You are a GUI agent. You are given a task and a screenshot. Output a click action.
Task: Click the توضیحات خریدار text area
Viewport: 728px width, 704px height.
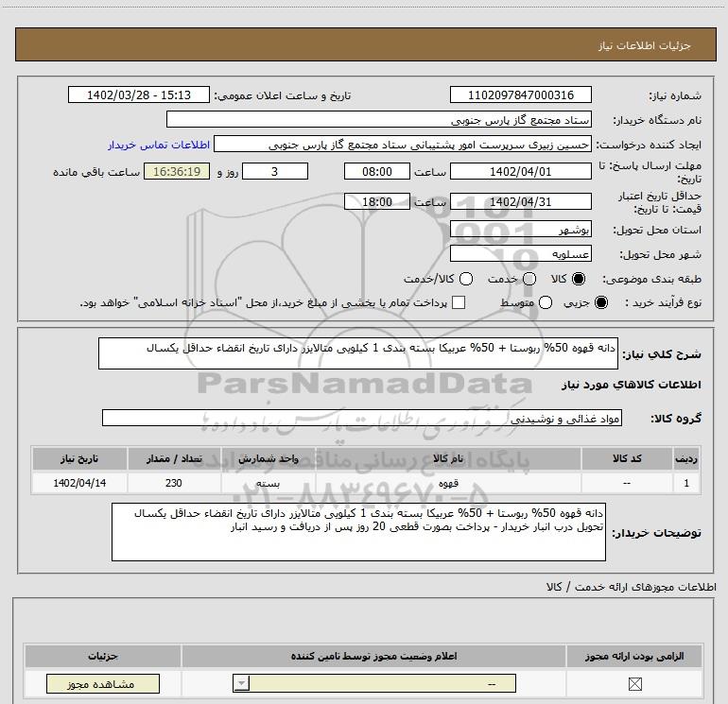(358, 532)
